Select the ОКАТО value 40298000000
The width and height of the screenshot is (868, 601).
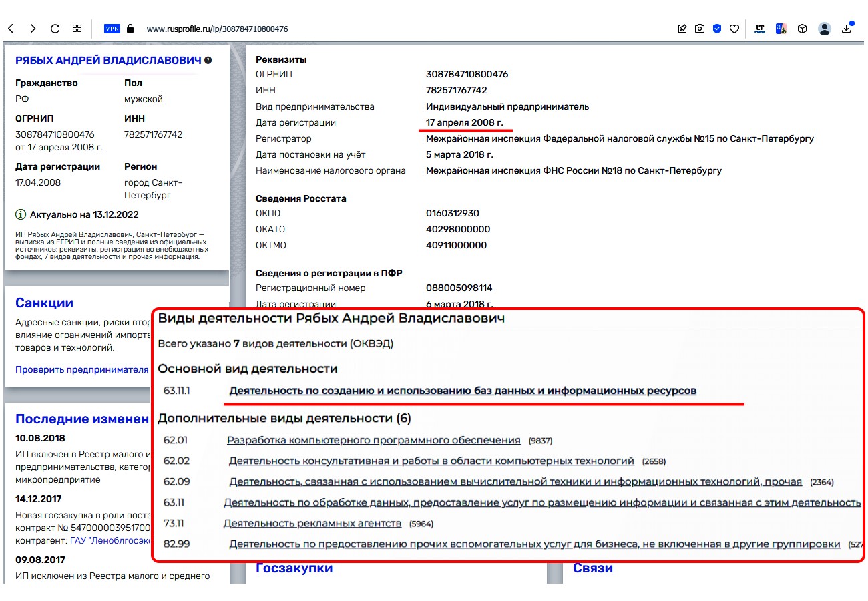(458, 229)
